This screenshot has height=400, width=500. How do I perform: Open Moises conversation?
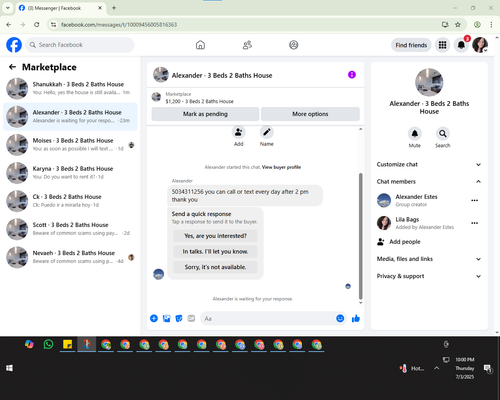pyautogui.click(x=70, y=145)
